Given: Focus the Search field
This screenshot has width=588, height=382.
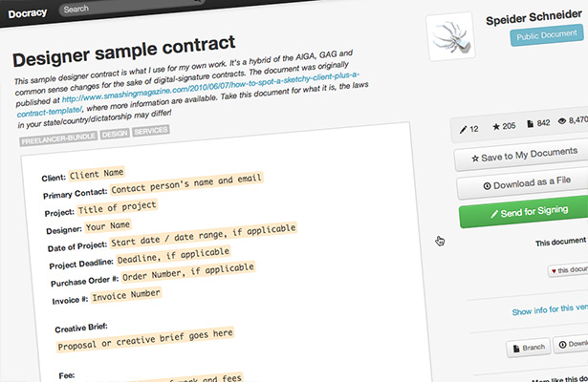Looking at the screenshot, I should click(131, 5).
